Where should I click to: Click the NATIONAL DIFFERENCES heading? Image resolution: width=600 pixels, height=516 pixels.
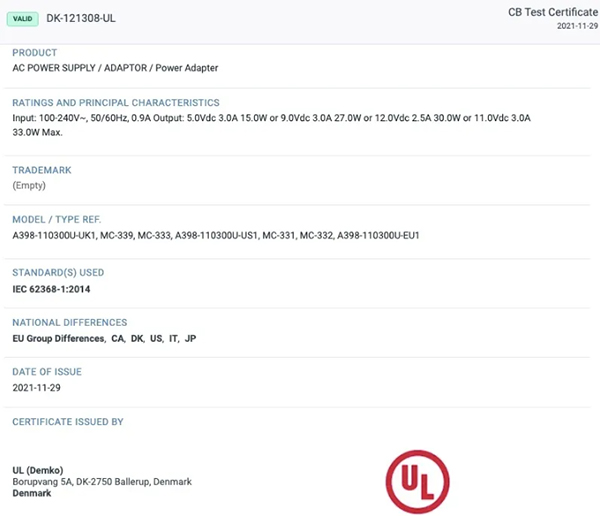70,322
